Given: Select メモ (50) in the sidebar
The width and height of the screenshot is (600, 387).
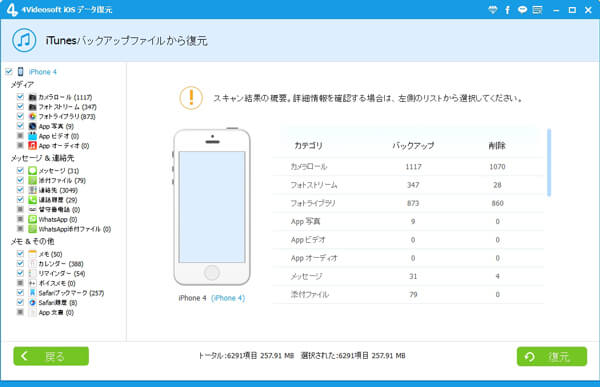Looking at the screenshot, I should point(51,255).
